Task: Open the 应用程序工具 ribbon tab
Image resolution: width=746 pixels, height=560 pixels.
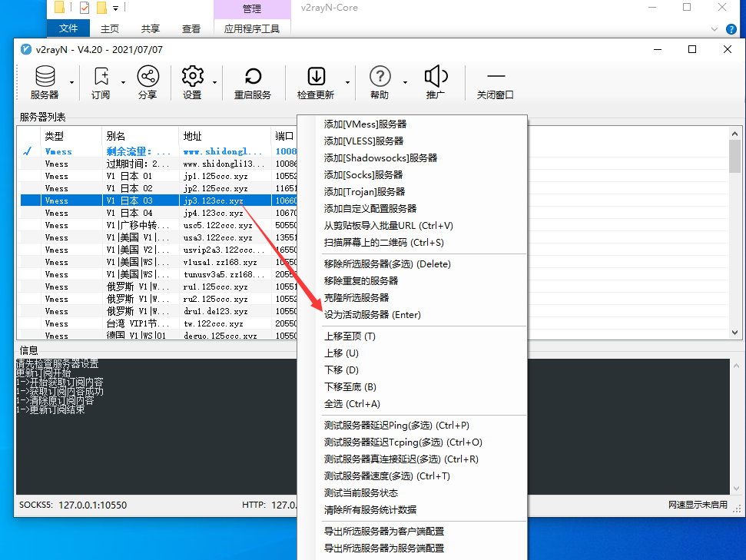Action: coord(252,28)
